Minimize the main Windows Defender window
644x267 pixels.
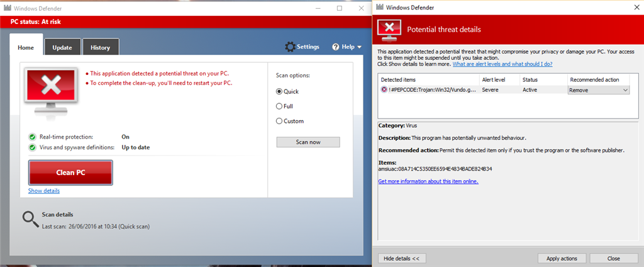click(318, 8)
